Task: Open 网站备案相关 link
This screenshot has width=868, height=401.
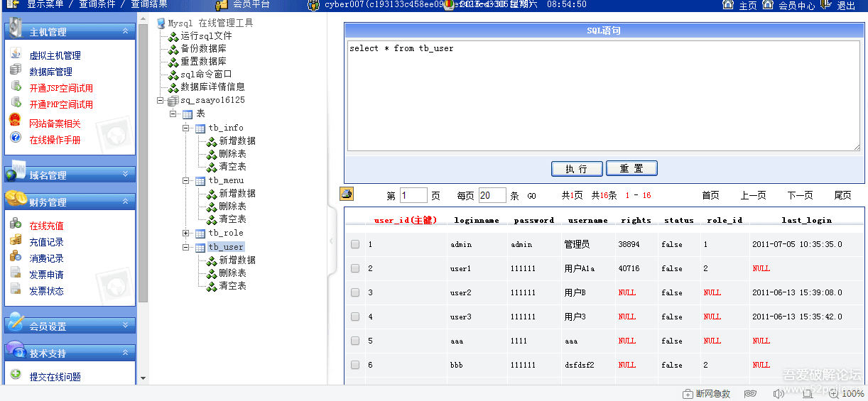Action: click(55, 123)
